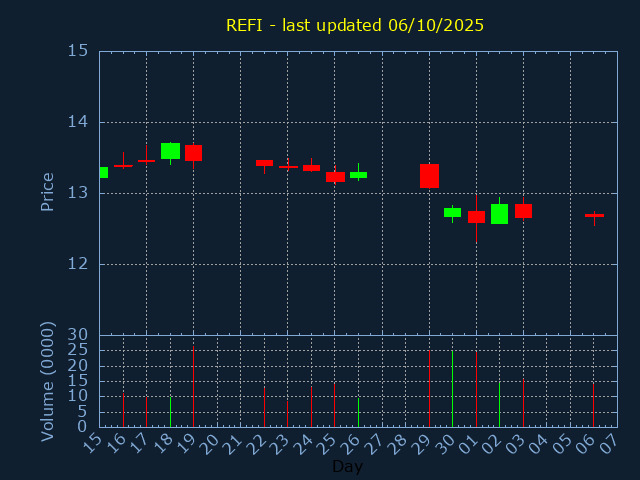Click the large red candlestick on day 29
The width and height of the screenshot is (640, 480).
429,176
